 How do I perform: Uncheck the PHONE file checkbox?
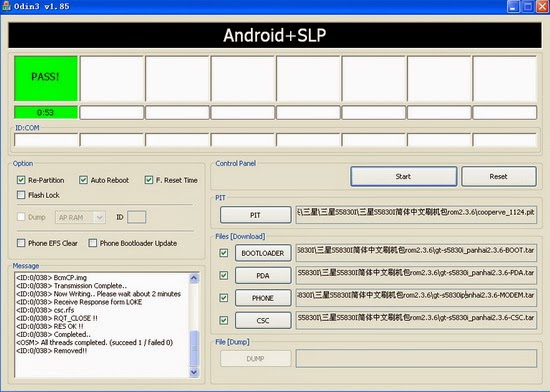pyautogui.click(x=223, y=298)
